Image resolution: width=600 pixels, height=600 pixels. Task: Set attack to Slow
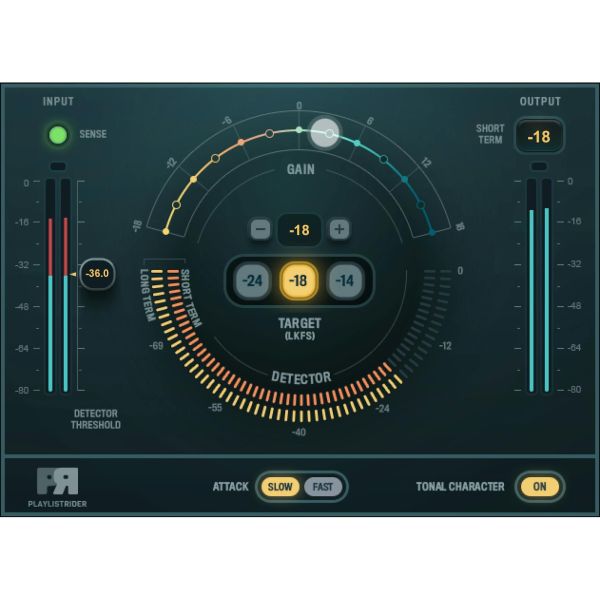[280, 487]
